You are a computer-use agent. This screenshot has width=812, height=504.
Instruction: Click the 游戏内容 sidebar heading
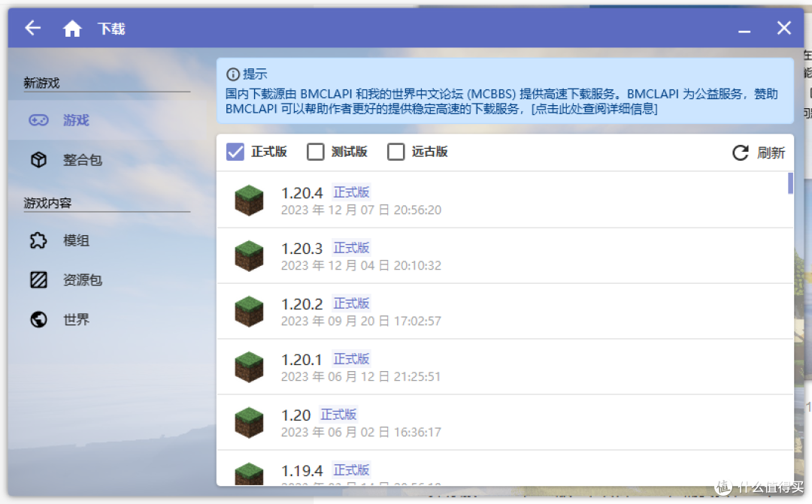pyautogui.click(x=47, y=203)
